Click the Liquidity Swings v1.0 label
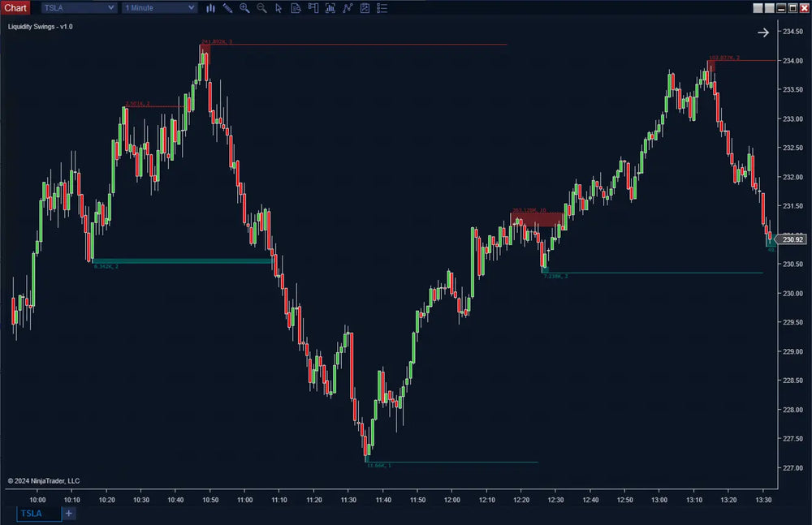This screenshot has width=812, height=525. coord(39,26)
